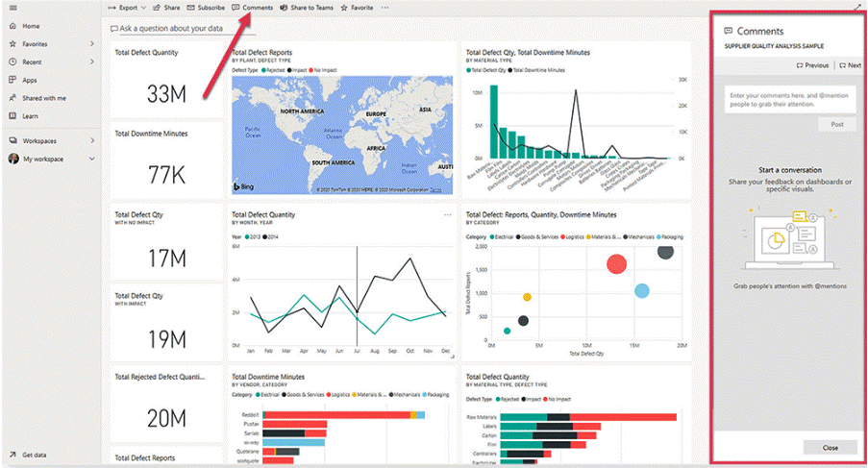Mark dashboard as Favorite

pyautogui.click(x=357, y=8)
